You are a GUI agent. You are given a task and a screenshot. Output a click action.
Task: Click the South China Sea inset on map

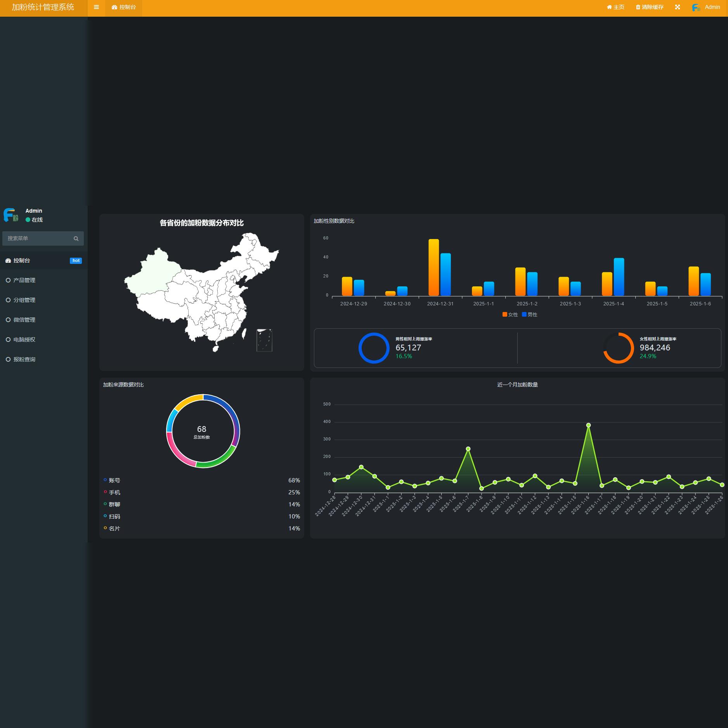264,340
